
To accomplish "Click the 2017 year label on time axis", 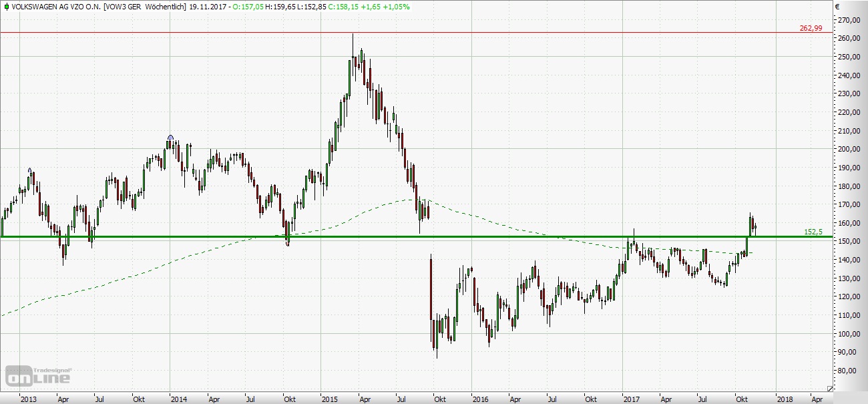I will pyautogui.click(x=632, y=399).
